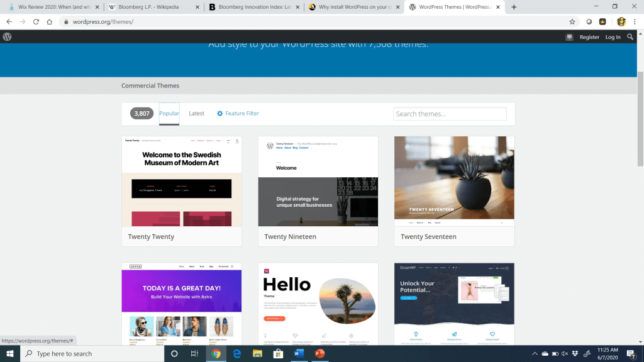Screen dimensions: 644x362
Task: Open Twenty Twenty theme preview thumbnail
Action: click(182, 181)
